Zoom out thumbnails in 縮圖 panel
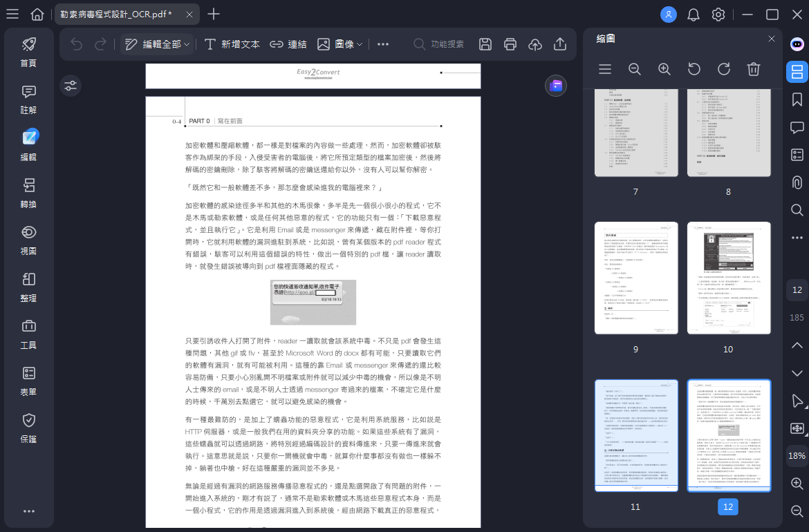Image resolution: width=809 pixels, height=532 pixels. tap(635, 69)
